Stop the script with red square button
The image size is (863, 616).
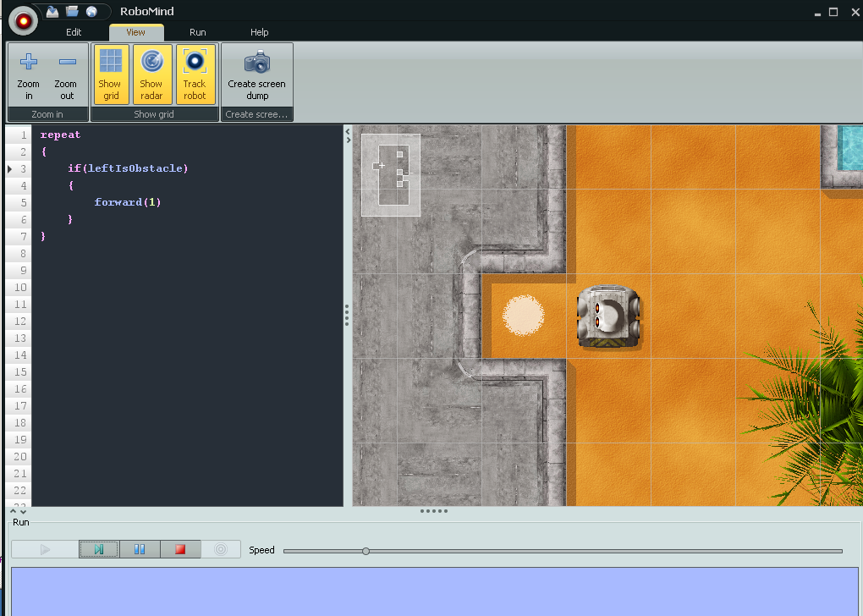click(180, 549)
